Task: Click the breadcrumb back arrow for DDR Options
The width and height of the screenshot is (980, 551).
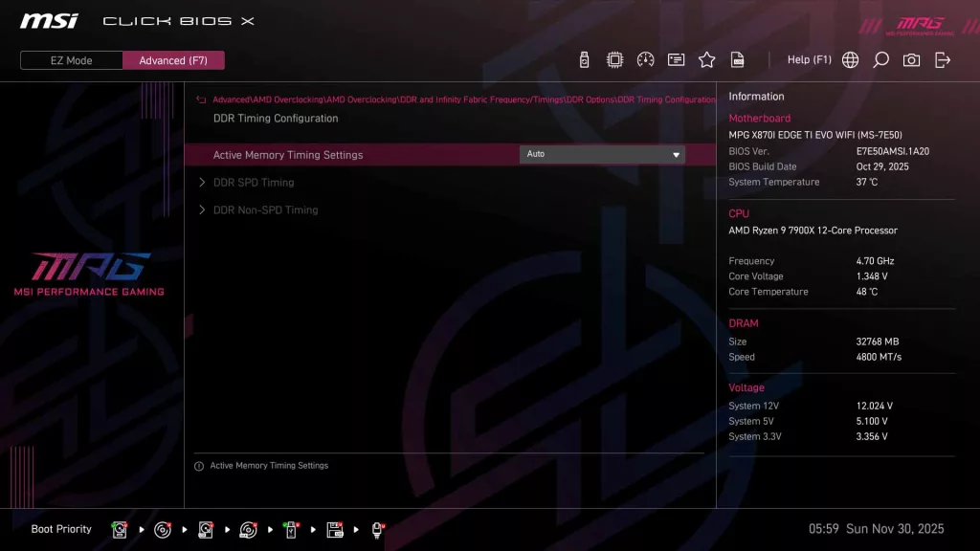Action: coord(201,99)
